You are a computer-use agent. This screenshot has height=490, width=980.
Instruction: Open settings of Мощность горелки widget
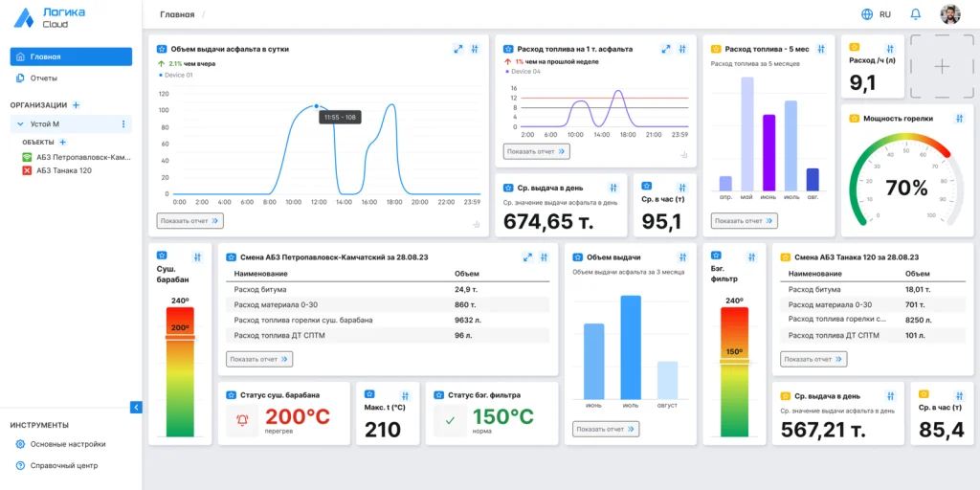point(959,118)
